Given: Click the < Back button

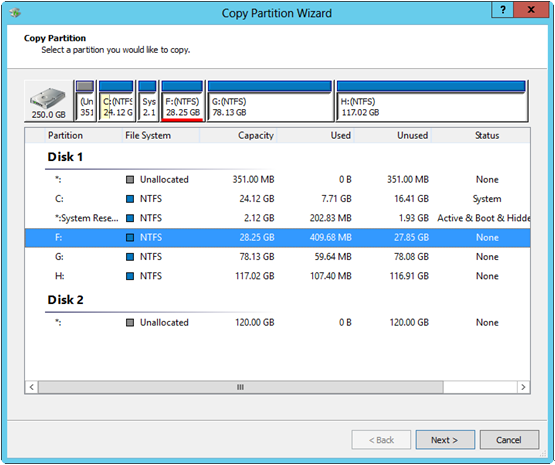Looking at the screenshot, I should [x=381, y=440].
